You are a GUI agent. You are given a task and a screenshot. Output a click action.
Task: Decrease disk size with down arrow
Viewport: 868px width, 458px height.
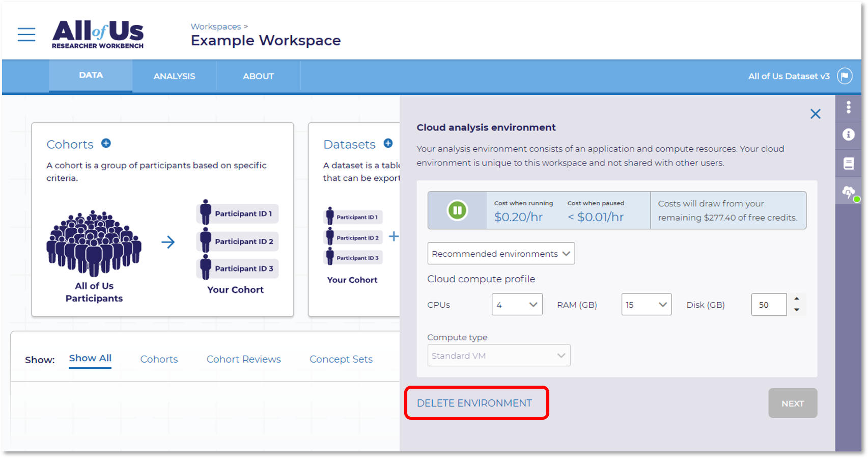click(797, 310)
